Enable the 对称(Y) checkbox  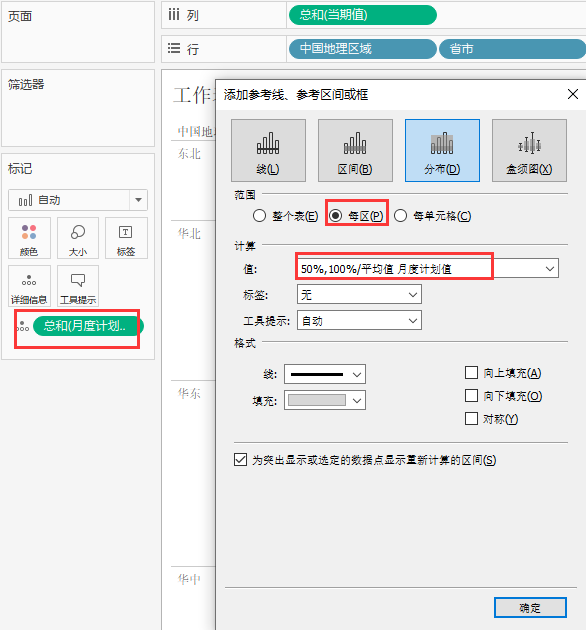coord(471,418)
